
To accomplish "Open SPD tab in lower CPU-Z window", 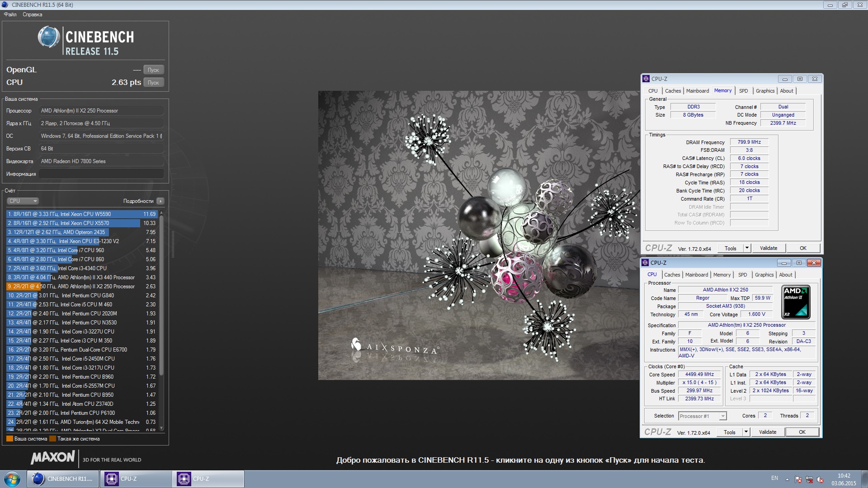I will (742, 275).
